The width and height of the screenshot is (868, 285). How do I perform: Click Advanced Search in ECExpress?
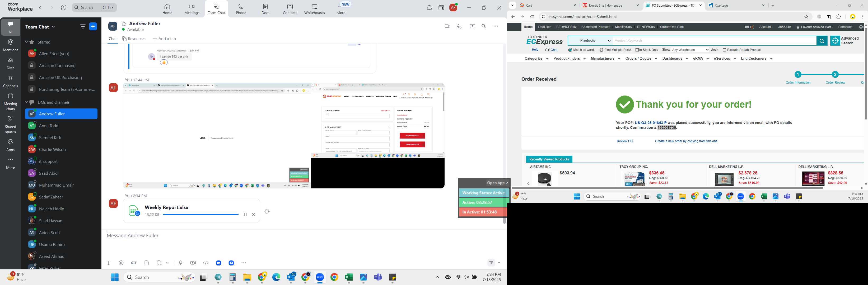pos(845,41)
